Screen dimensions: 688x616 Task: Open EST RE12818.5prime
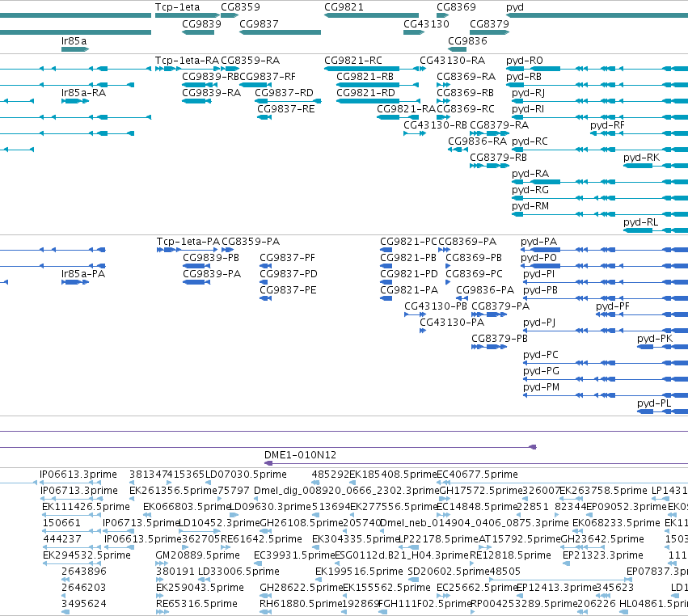[510, 555]
